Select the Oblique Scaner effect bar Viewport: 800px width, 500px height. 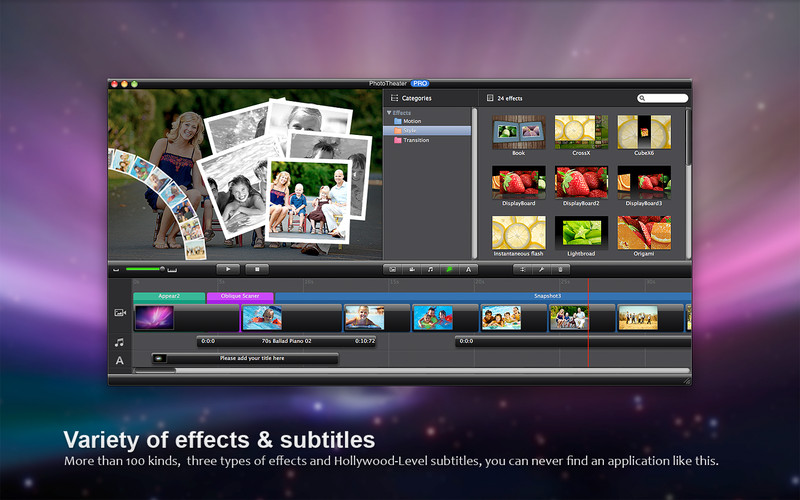pyautogui.click(x=240, y=296)
